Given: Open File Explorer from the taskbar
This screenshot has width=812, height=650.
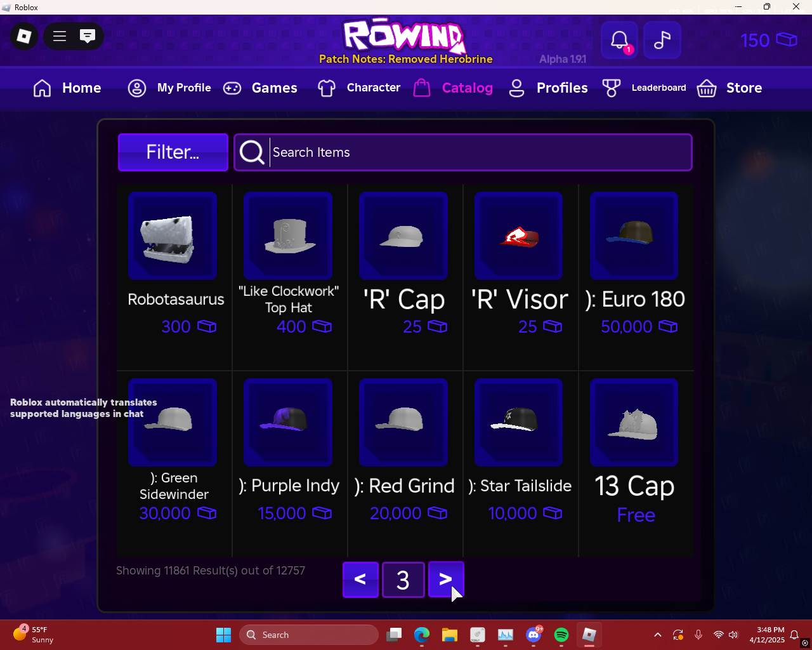Looking at the screenshot, I should click(450, 635).
